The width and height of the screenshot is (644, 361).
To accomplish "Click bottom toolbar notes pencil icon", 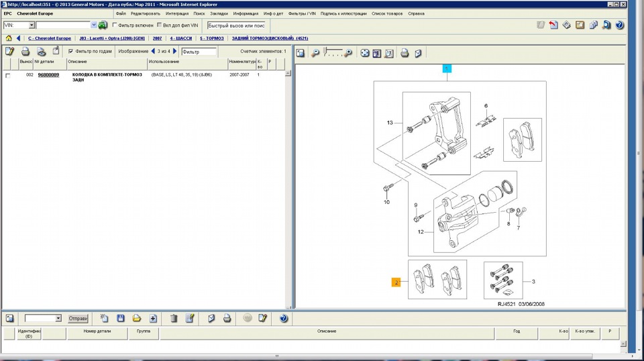I will [x=262, y=318].
